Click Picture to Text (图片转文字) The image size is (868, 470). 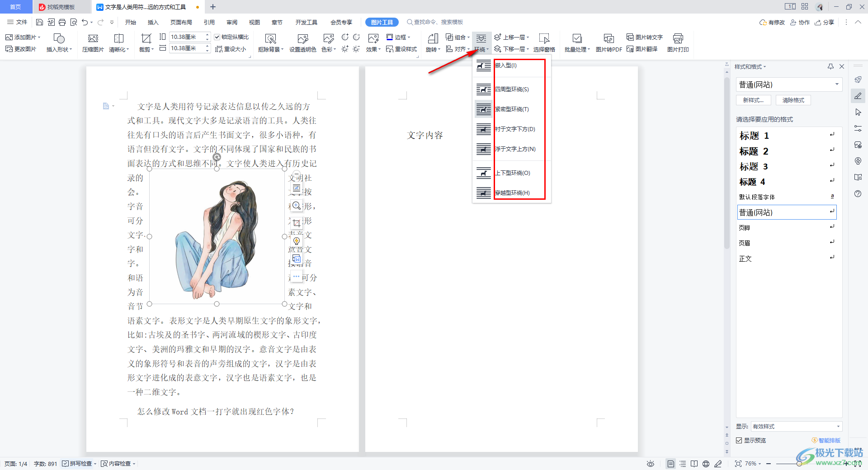pos(645,37)
